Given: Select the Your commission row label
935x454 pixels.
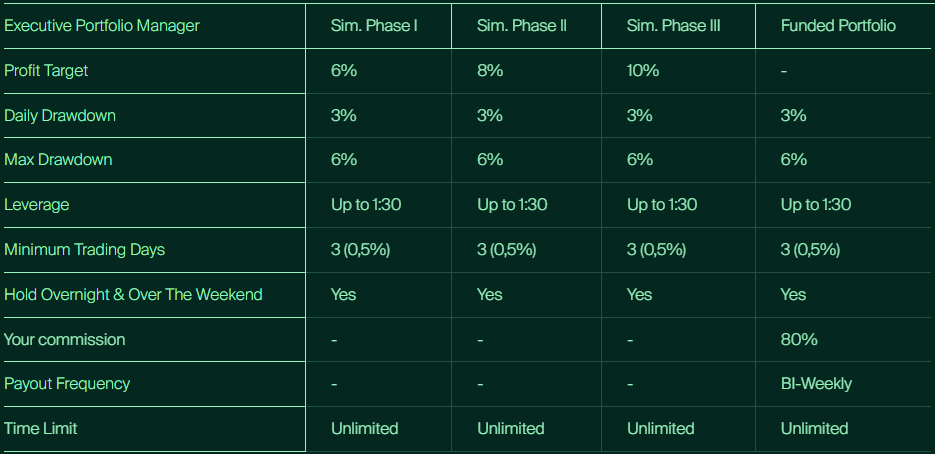Looking at the screenshot, I should [x=65, y=339].
